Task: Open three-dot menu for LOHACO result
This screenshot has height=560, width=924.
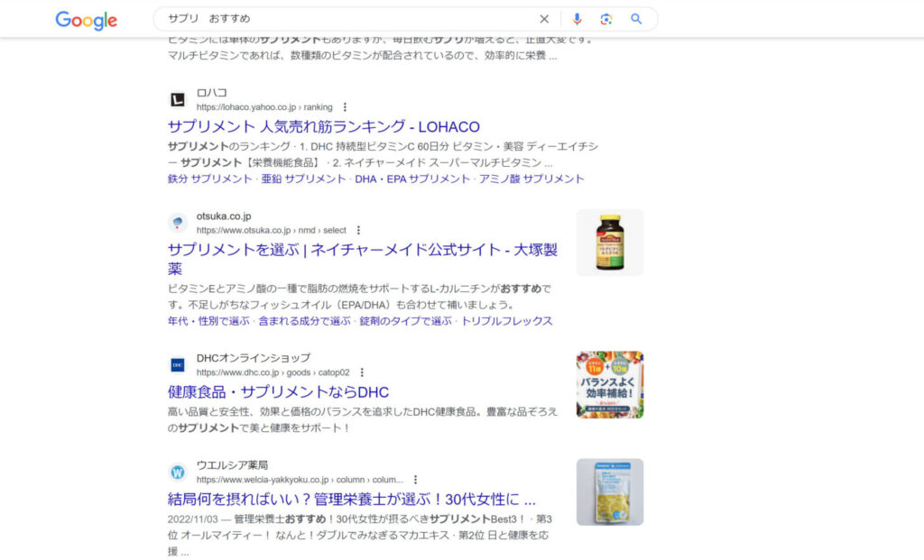Action: tap(345, 107)
